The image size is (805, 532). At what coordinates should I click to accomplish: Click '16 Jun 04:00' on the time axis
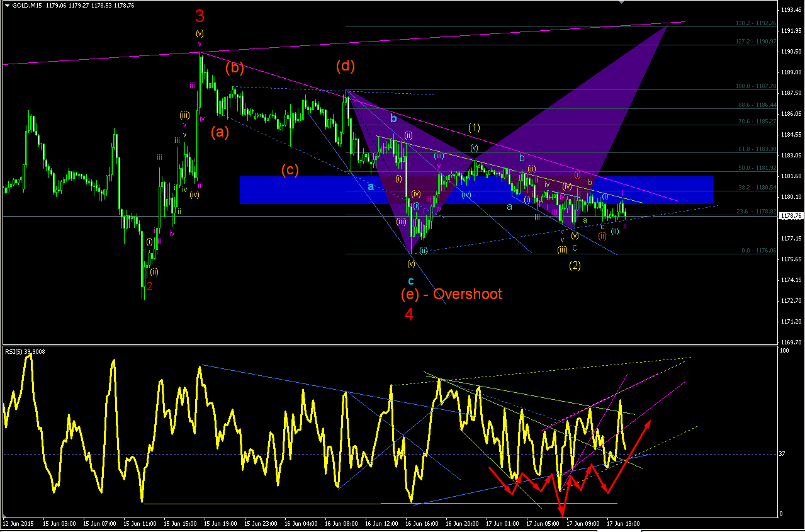click(x=301, y=523)
